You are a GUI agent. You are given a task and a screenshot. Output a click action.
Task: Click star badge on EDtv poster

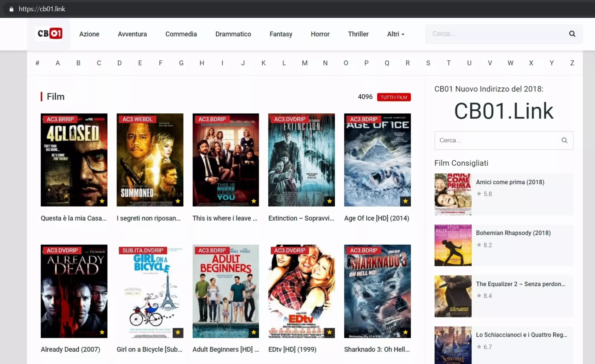coord(329,332)
